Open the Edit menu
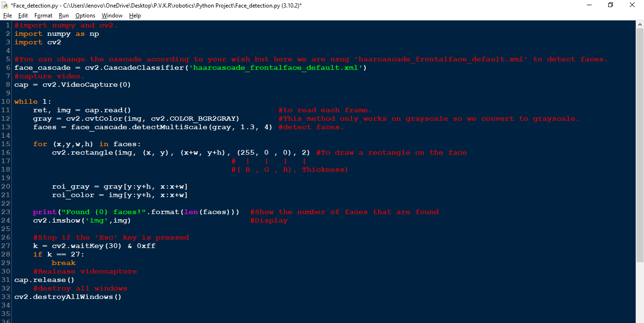Screen dimensions: 644x323 [x=23, y=16]
